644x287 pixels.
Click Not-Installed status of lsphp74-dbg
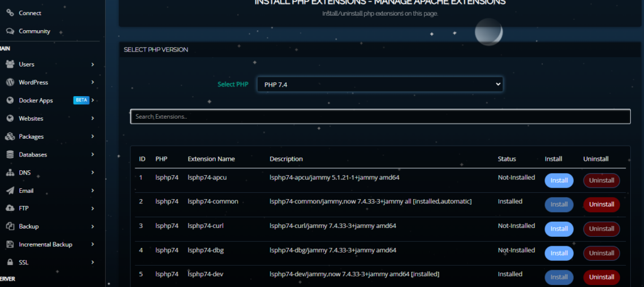tap(516, 250)
